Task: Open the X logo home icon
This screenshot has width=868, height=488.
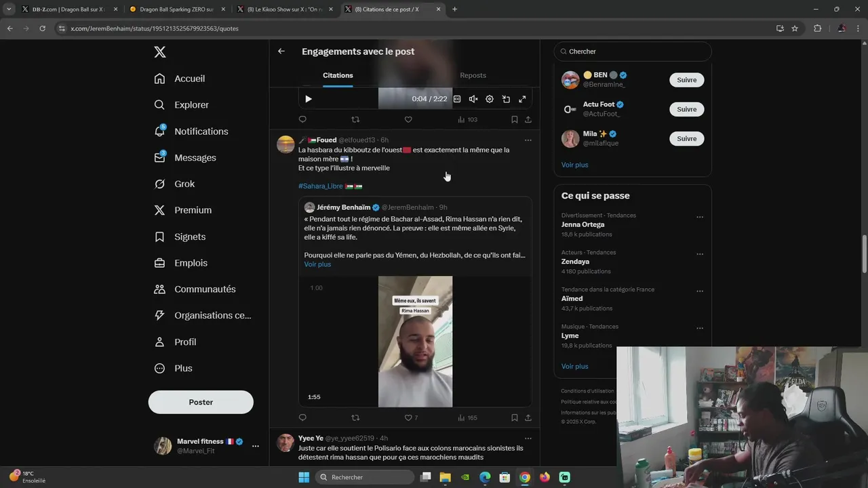Action: coord(159,52)
